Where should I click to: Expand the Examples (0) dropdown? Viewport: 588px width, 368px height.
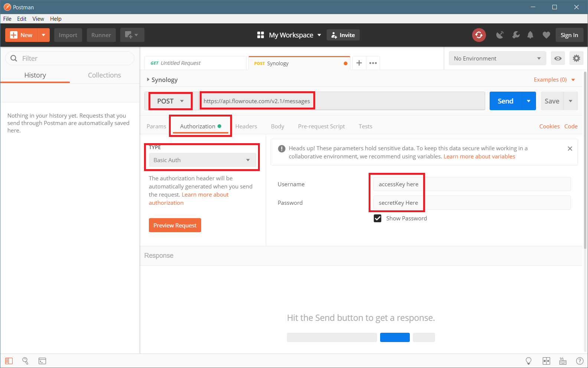tap(555, 80)
